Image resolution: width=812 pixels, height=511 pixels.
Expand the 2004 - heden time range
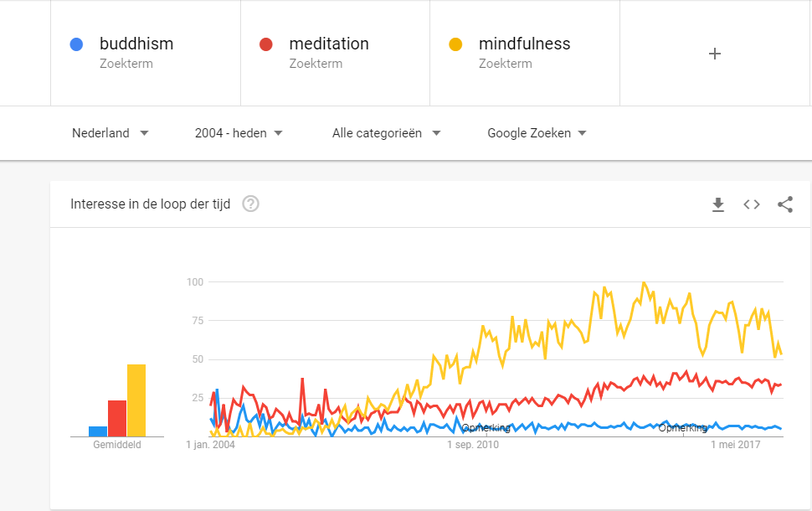click(239, 133)
